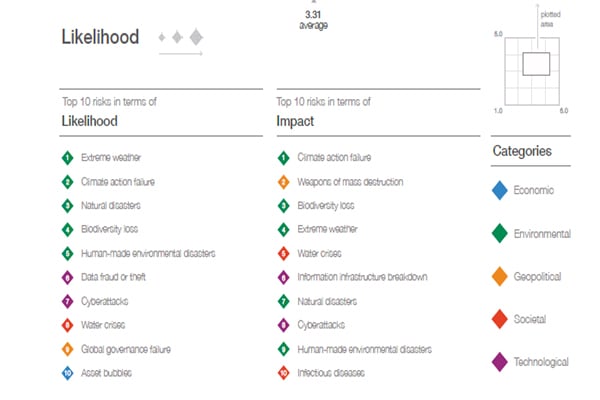Select the purple diamond beside Cyberattacks in Likelihood list
The width and height of the screenshot is (600, 400).
coord(67,301)
